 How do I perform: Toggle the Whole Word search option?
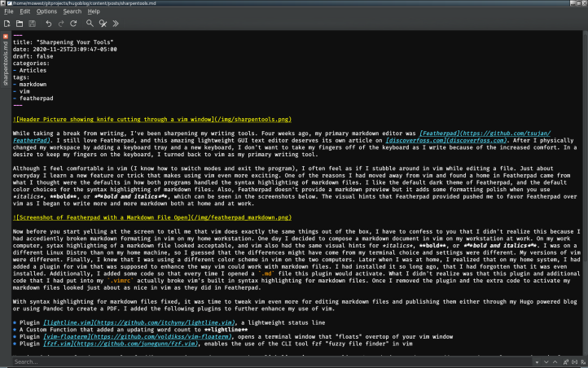point(574,362)
